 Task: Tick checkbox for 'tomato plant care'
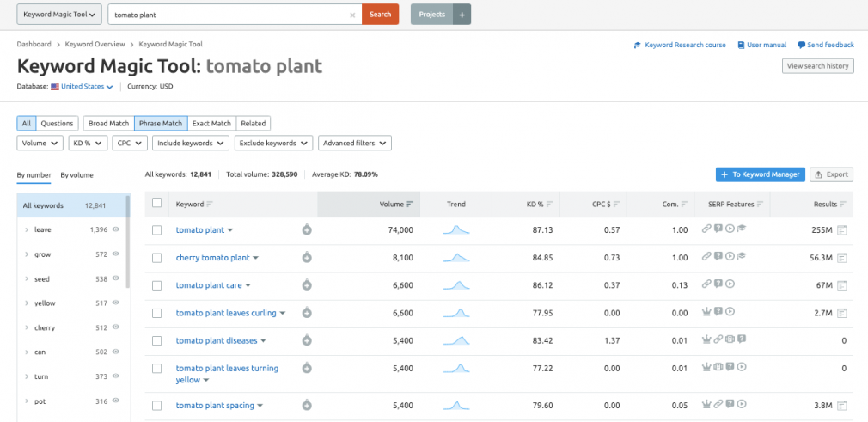157,285
